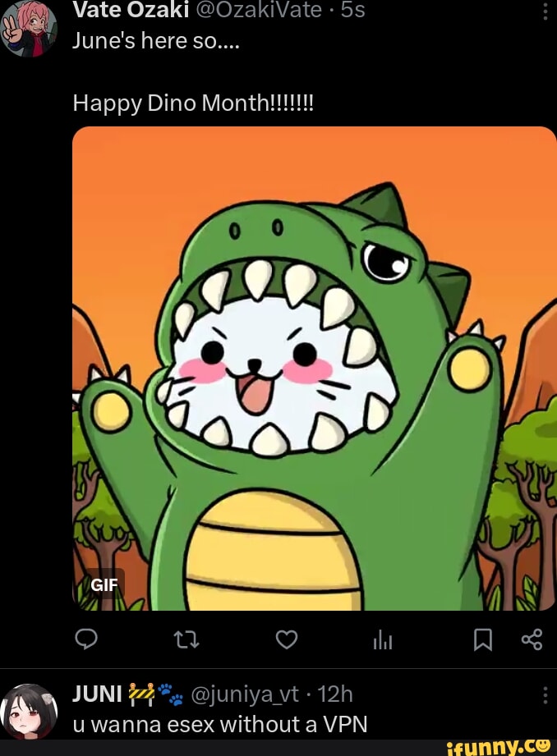
Task: Open the three-dot menu on JUNI's reply
Action: coord(547,694)
